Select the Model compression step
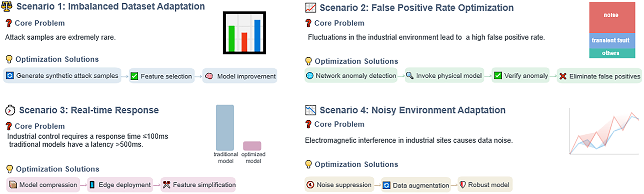 [x=43, y=185]
